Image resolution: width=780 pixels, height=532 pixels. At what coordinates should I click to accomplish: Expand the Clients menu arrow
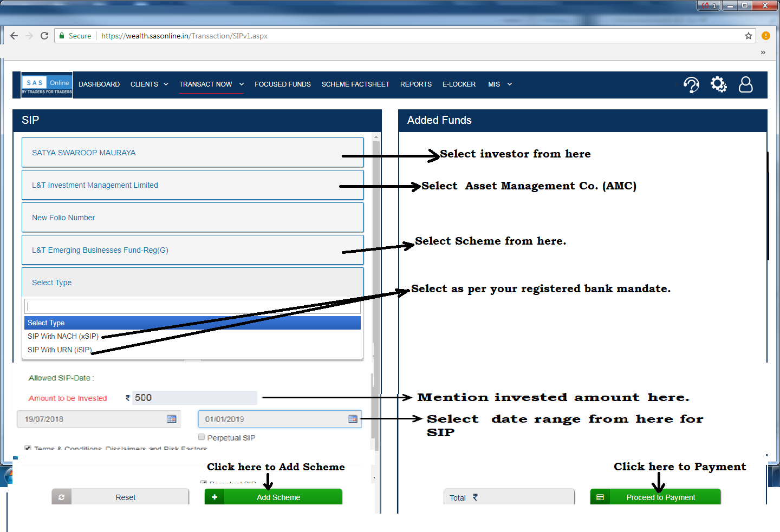(x=166, y=84)
